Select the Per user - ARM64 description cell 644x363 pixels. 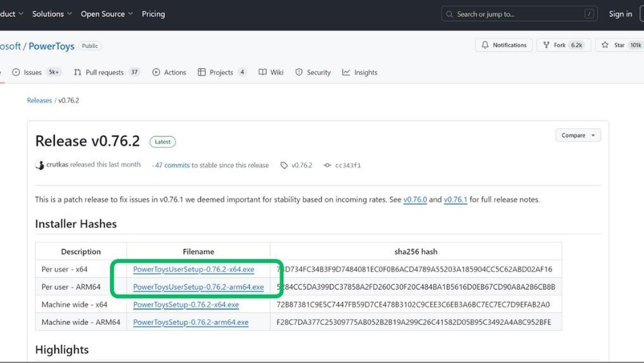click(81, 287)
